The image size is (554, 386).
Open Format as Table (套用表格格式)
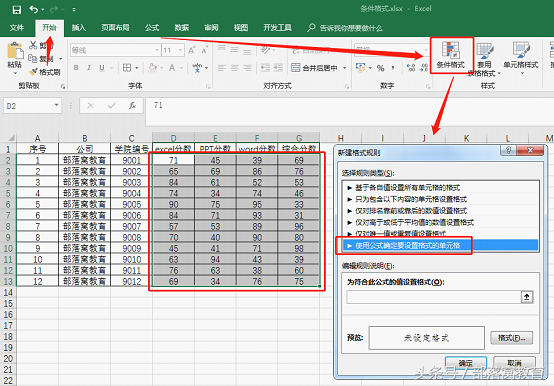coord(484,59)
